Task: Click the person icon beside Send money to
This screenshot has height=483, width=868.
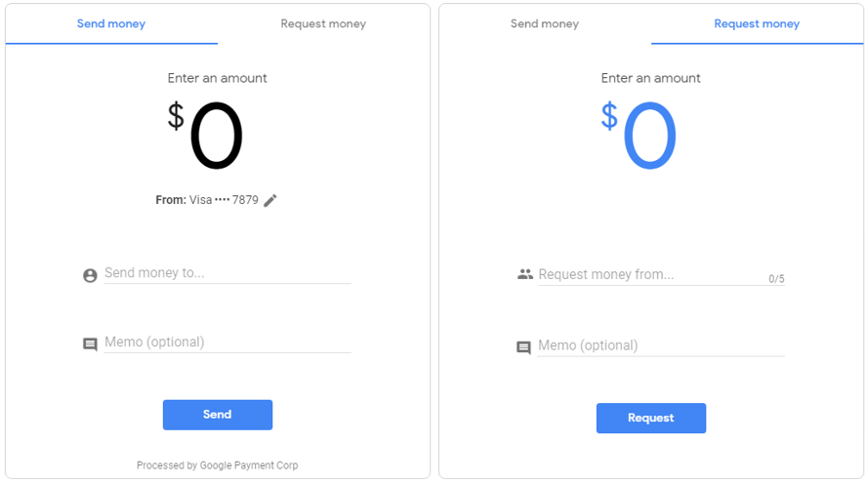Action: (x=90, y=275)
